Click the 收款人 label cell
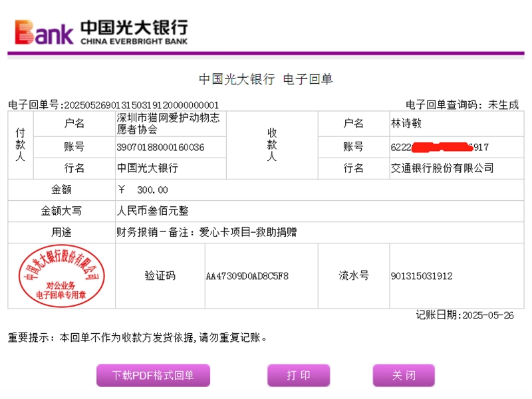The image size is (532, 399). coord(272,145)
